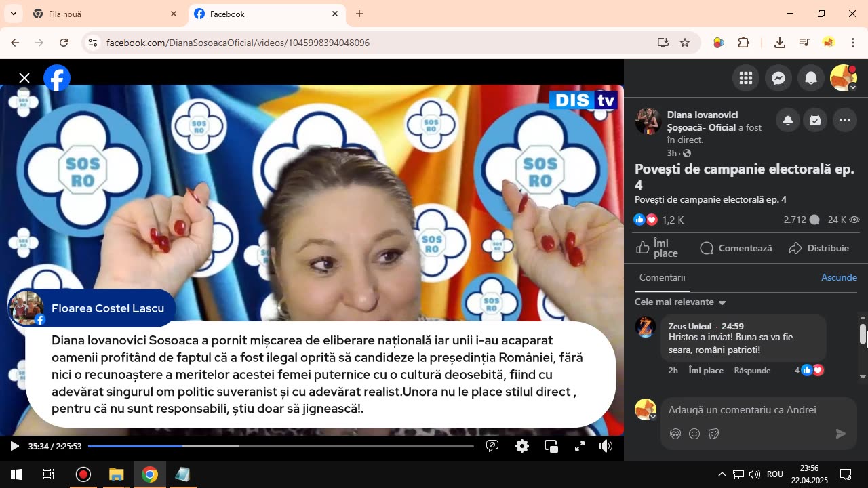Open Windows Start menu
This screenshot has height=488, width=868.
tap(16, 474)
